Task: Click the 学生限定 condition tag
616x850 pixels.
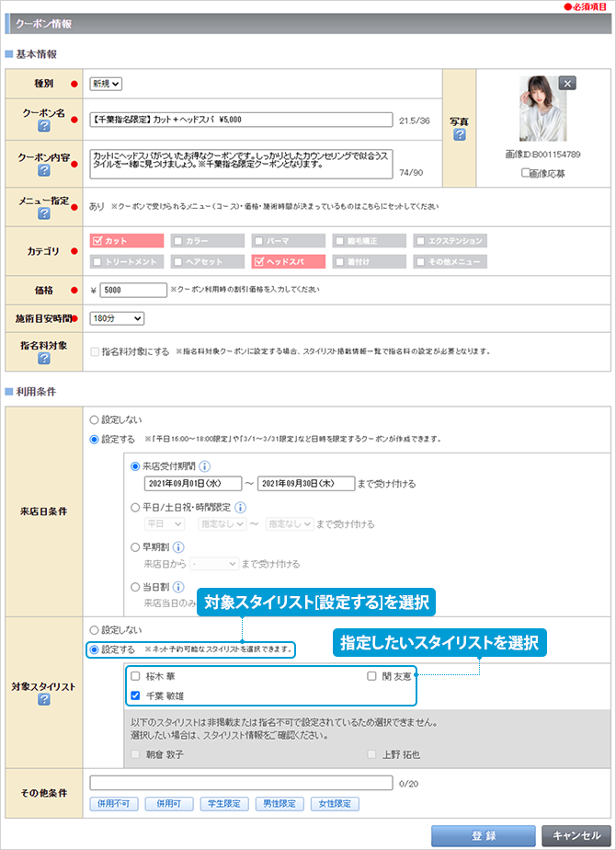Action: [224, 804]
